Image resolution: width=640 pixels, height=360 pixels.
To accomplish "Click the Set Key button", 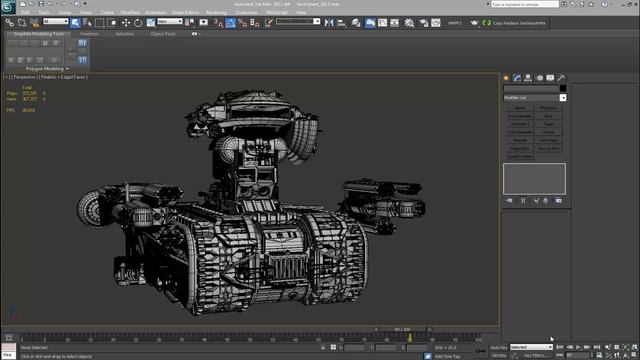I will click(499, 356).
